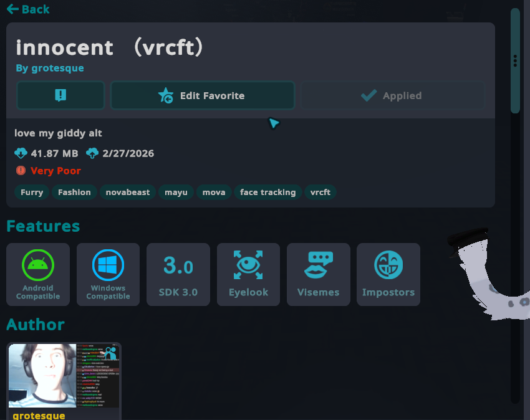This screenshot has height=420, width=530.
Task: Select the novabeast tag
Action: pos(128,193)
